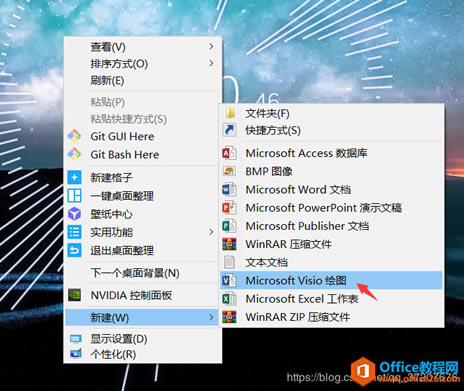Click the return arrow icon for 退出桌面整理
464x391 pixels.
(x=74, y=250)
